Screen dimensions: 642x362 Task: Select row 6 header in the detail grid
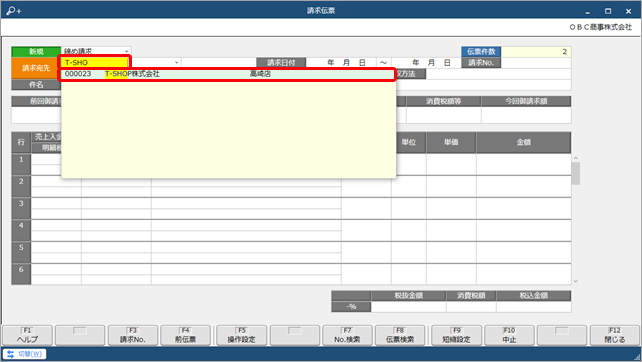coord(21,274)
